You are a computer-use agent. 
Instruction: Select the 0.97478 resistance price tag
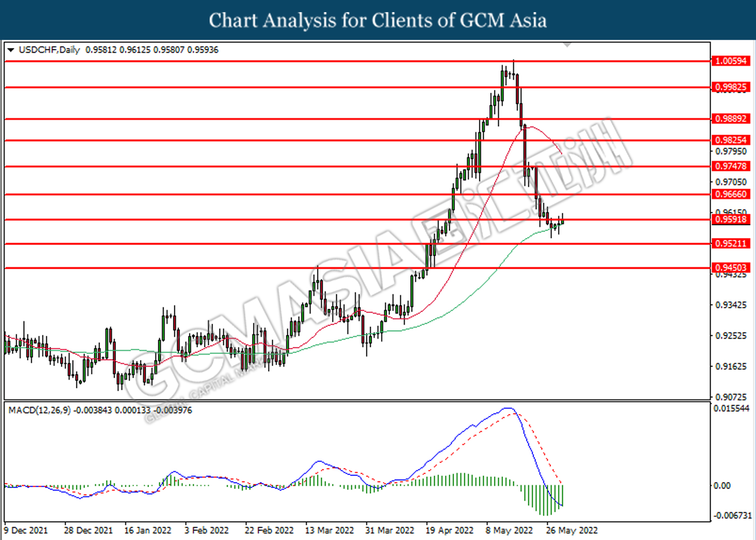pyautogui.click(x=731, y=166)
